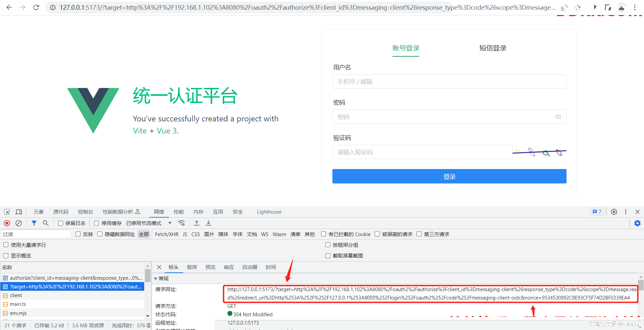644x330 pixels.
Task: Open the 控制台 panel tab
Action: (x=85, y=212)
